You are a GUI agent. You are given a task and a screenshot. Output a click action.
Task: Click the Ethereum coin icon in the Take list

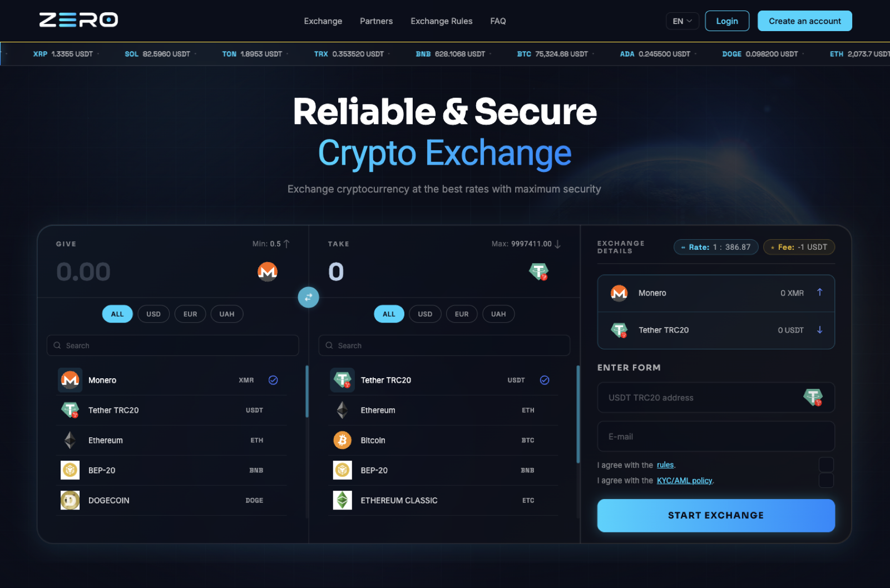[343, 410]
